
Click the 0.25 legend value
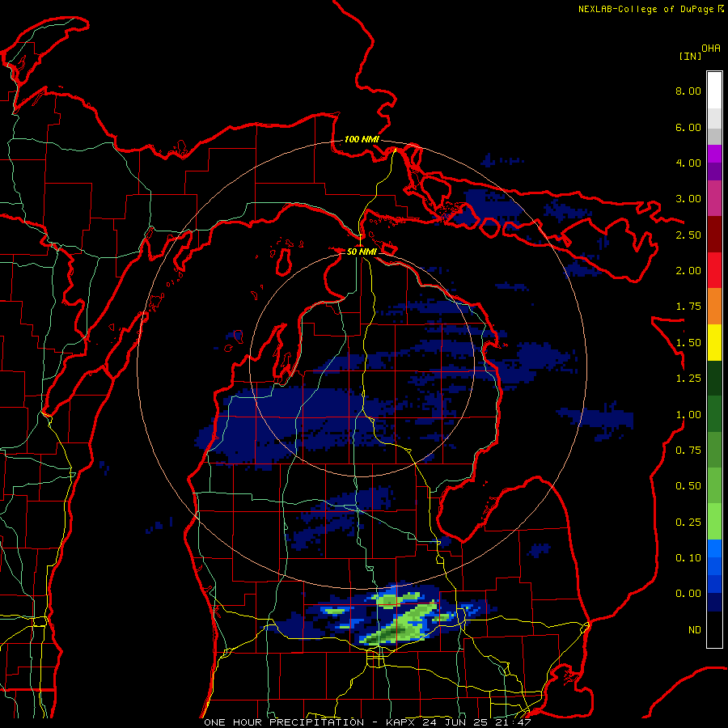(x=688, y=523)
